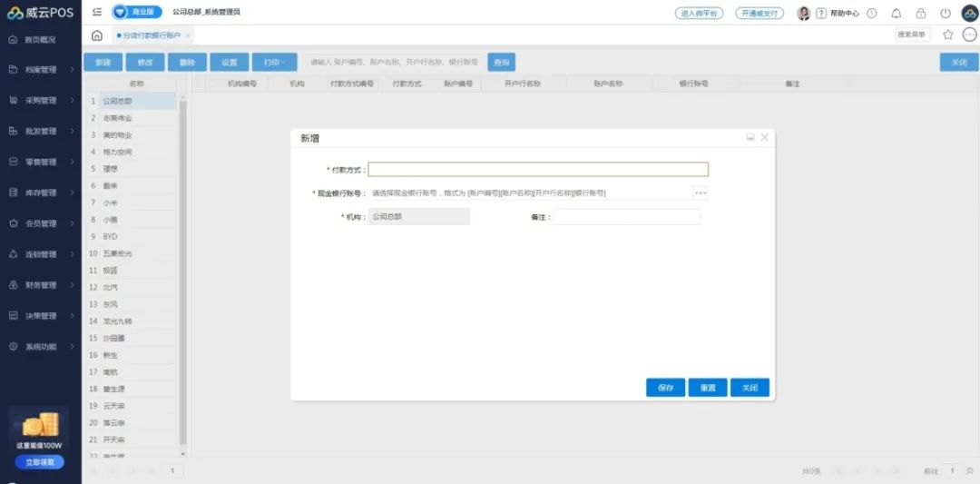
Task: Expand the 财务管理 sidebar menu
Action: tap(41, 285)
